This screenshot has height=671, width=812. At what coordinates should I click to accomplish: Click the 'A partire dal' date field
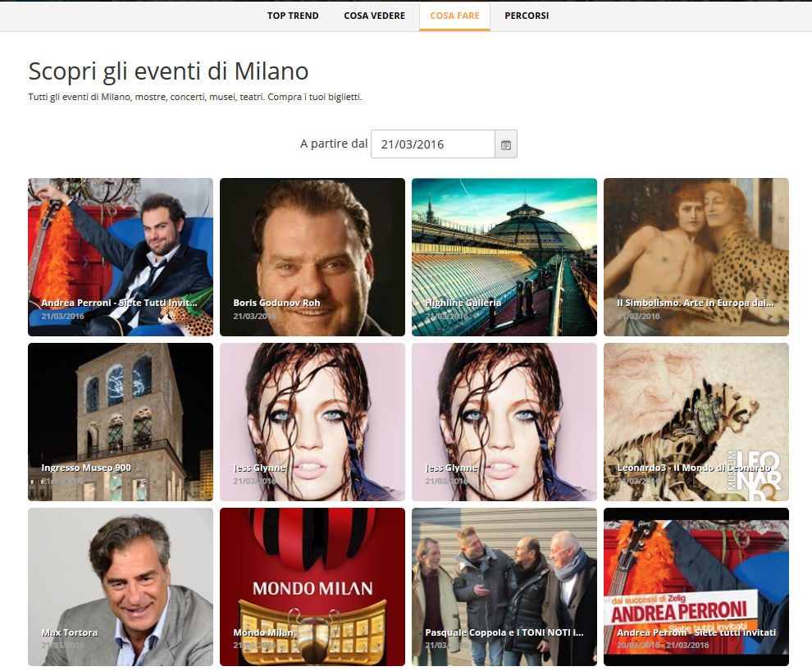[x=432, y=144]
